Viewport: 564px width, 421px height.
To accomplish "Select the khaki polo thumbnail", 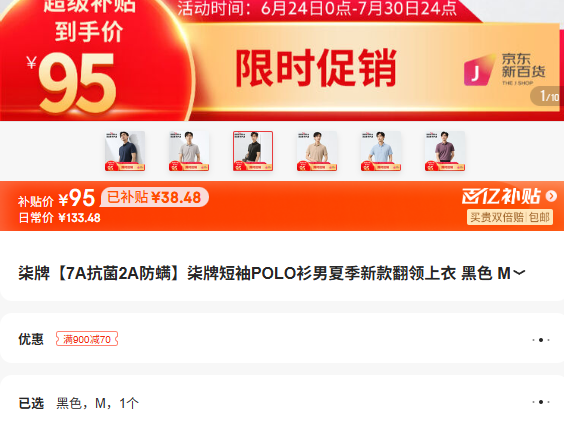I will click(x=317, y=151).
